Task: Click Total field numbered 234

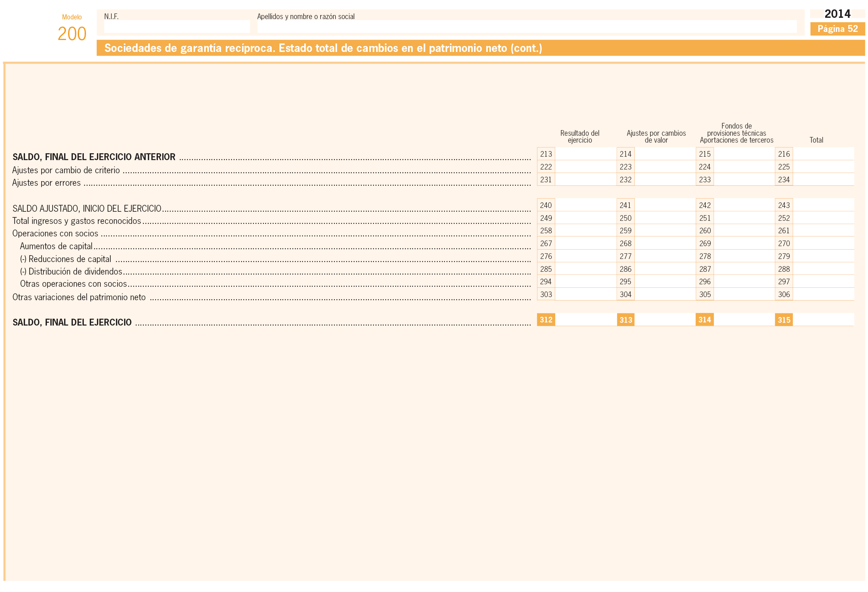Action: coord(823,179)
